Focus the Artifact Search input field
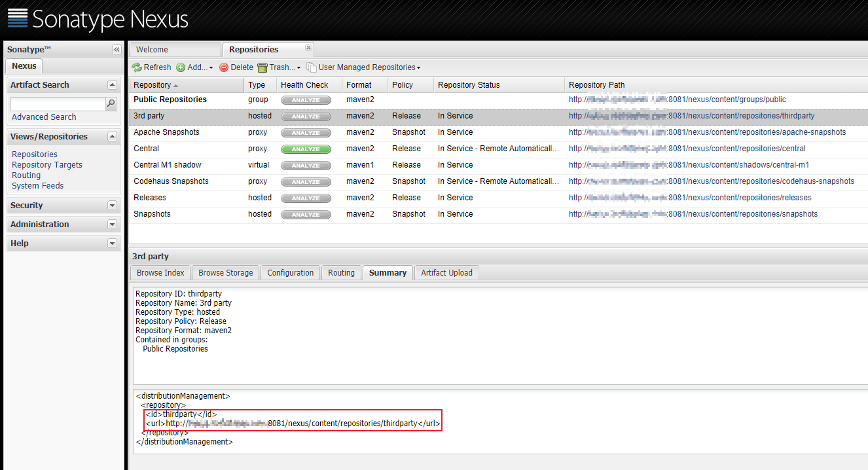The width and height of the screenshot is (868, 470). click(58, 104)
